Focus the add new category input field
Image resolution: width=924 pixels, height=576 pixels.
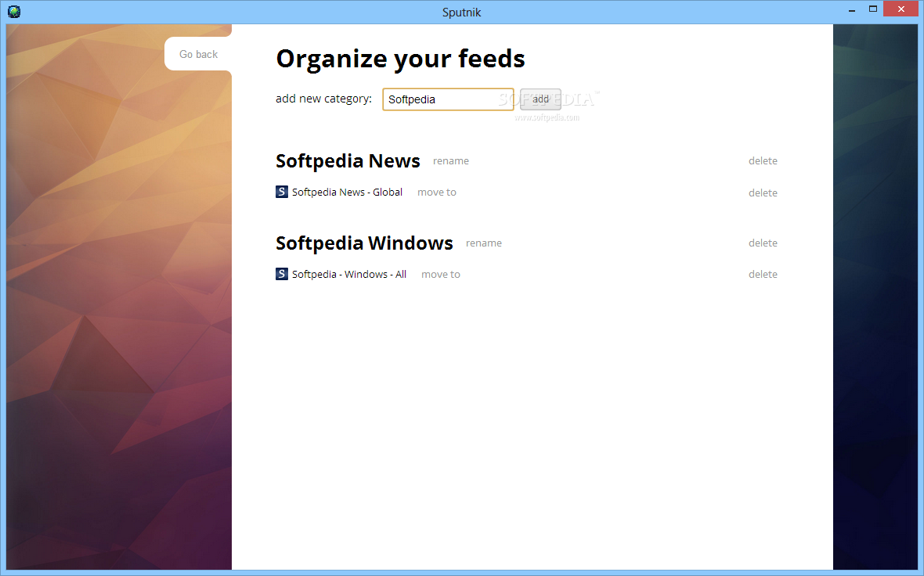pyautogui.click(x=448, y=99)
